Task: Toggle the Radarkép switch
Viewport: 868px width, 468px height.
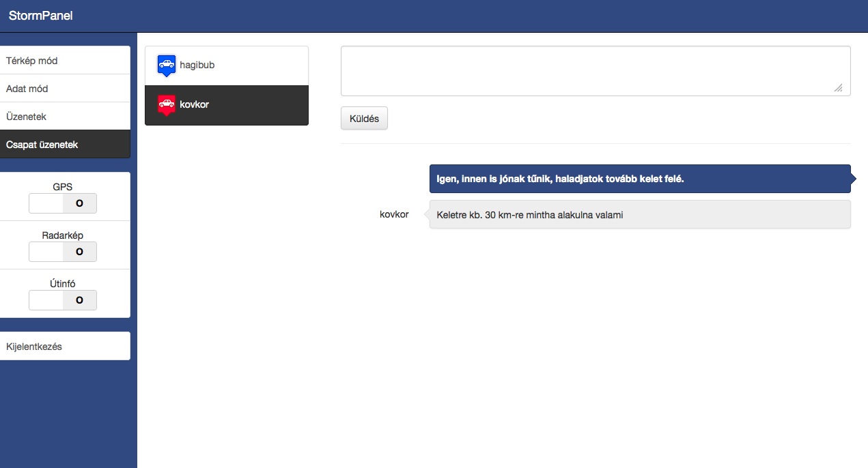Action: point(63,252)
